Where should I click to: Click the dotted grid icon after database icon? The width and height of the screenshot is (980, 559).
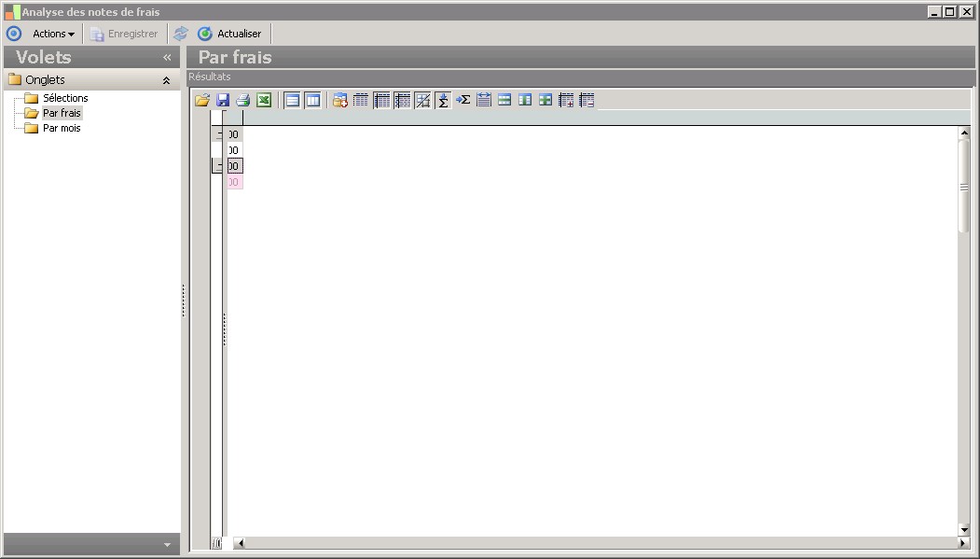point(361,100)
